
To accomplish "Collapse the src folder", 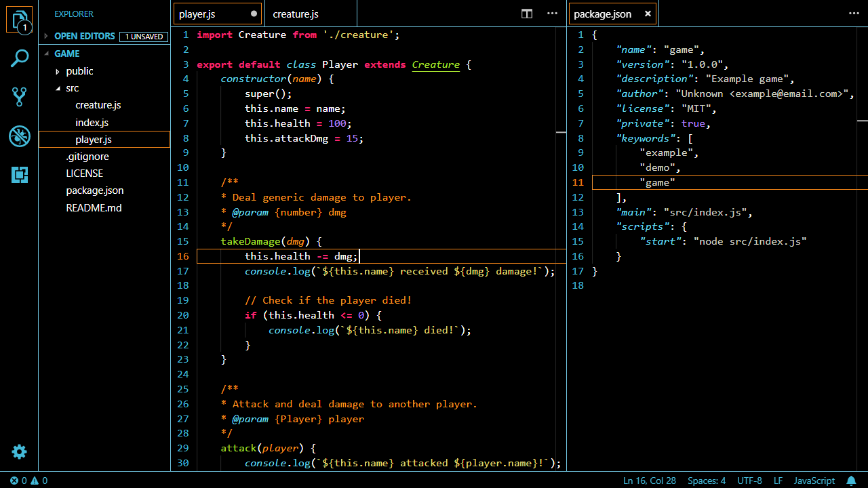I will 73,88.
